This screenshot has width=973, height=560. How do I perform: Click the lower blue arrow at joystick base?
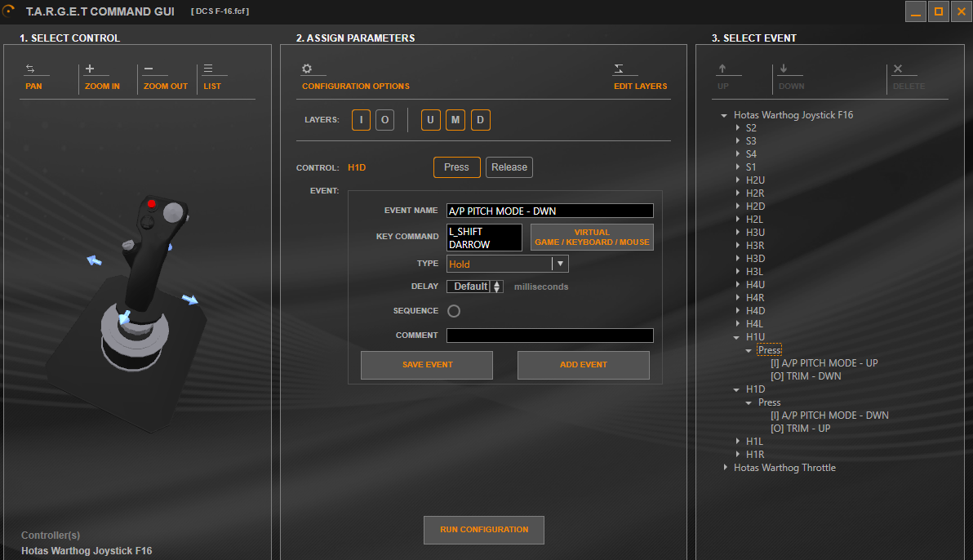[125, 318]
